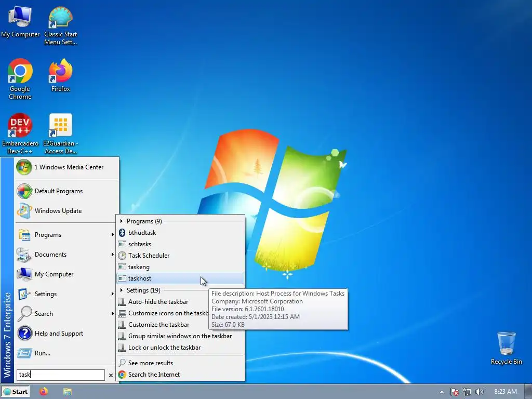Screen dimensions: 532x399
Task: Open Windows Update in the start menu
Action: 66,211
